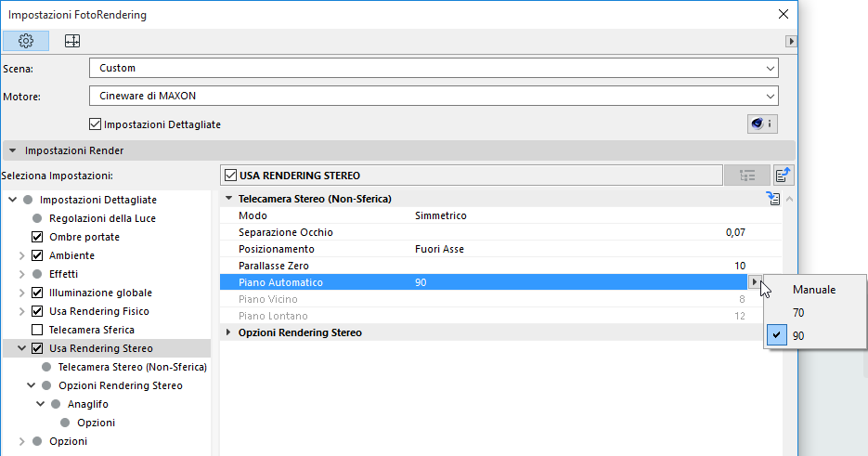Collapse Opzioni Rendering Stereo tree node
Image resolution: width=868 pixels, height=456 pixels.
pos(32,385)
